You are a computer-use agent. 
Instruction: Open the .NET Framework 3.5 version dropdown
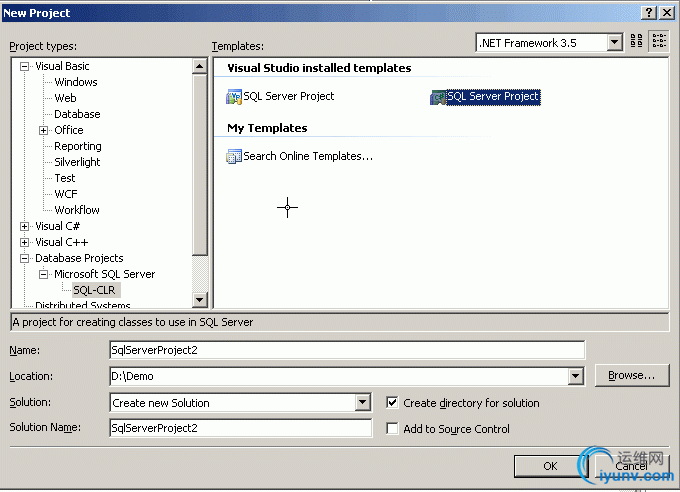click(x=614, y=43)
